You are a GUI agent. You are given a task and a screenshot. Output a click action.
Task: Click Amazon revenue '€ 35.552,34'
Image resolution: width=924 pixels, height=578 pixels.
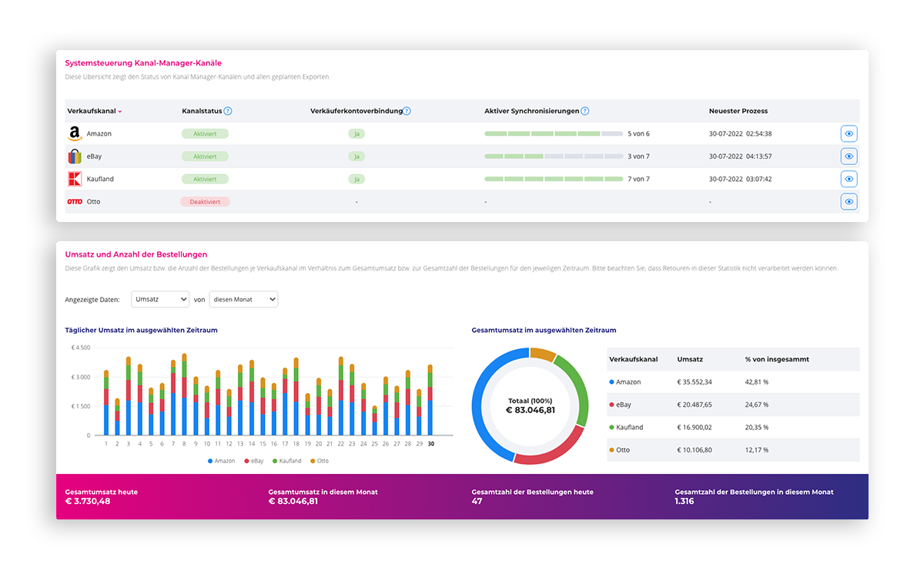coord(695,382)
